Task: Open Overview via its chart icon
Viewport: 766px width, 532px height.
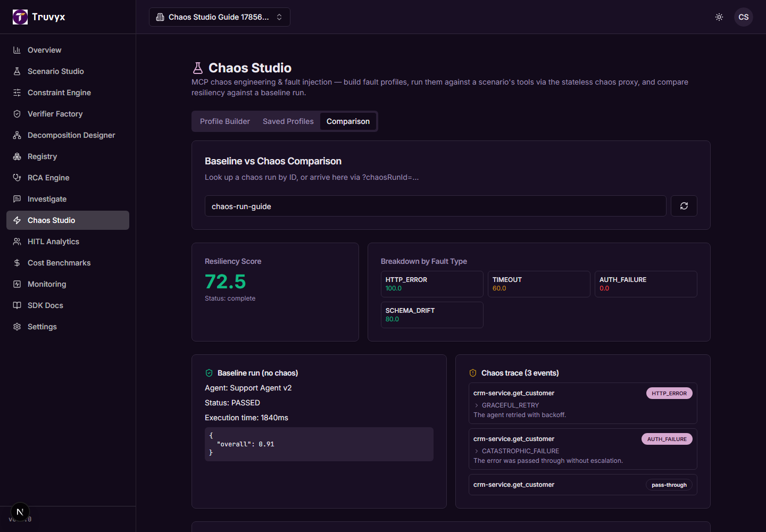Action: pyautogui.click(x=17, y=50)
